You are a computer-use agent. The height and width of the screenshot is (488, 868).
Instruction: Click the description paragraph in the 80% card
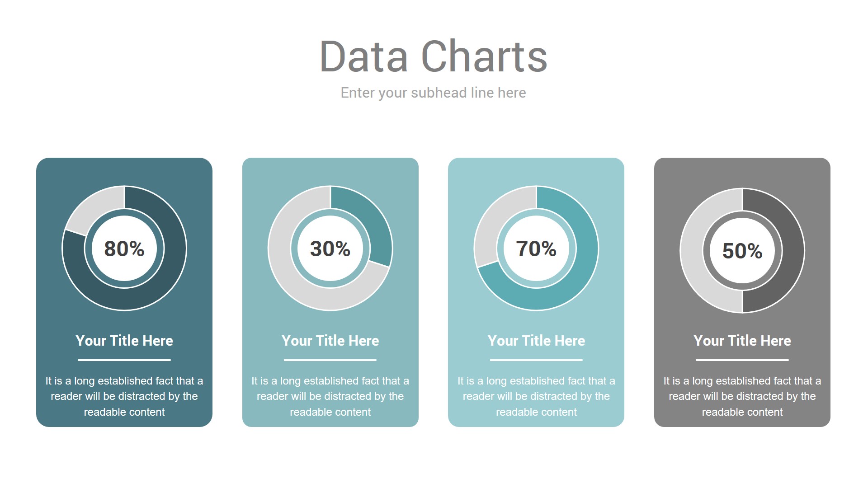(124, 396)
